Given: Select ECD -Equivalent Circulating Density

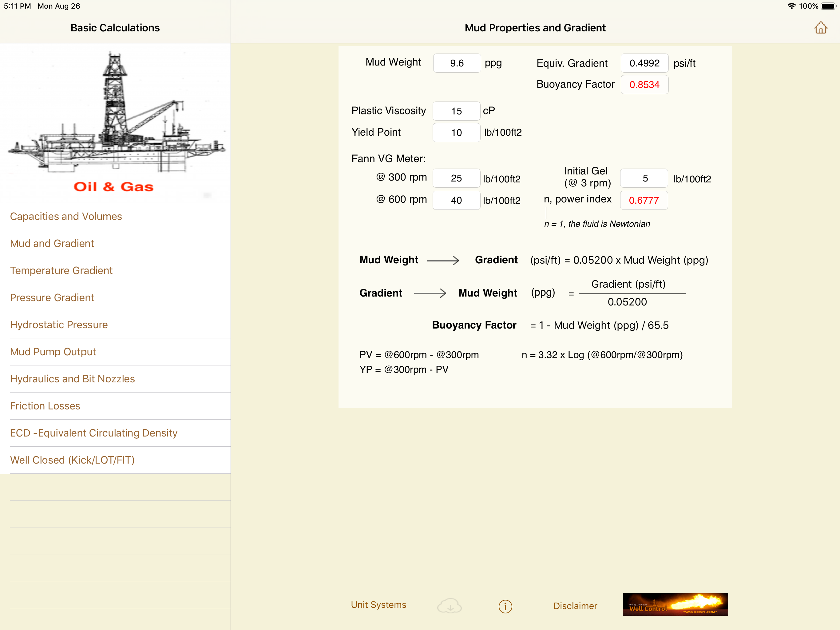Looking at the screenshot, I should pyautogui.click(x=94, y=433).
